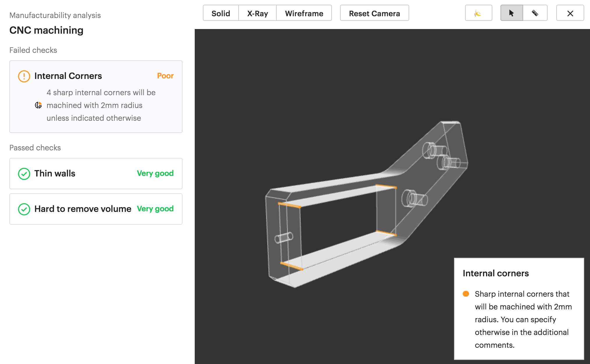Click the Internal corners legend heading

(496, 273)
